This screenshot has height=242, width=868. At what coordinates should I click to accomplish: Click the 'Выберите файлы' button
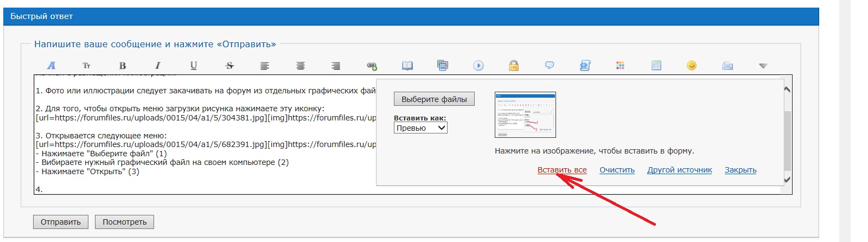click(434, 99)
